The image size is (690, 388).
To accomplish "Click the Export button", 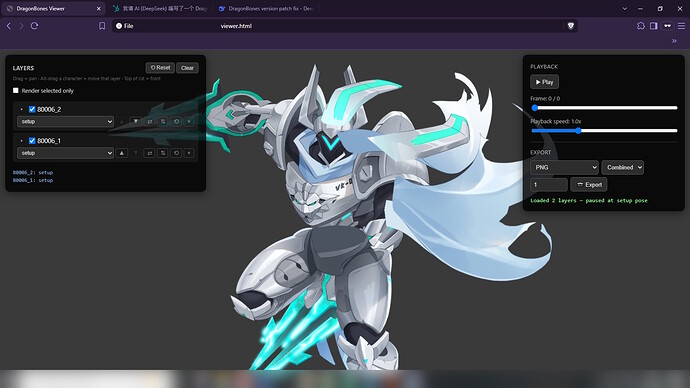I will click(589, 185).
